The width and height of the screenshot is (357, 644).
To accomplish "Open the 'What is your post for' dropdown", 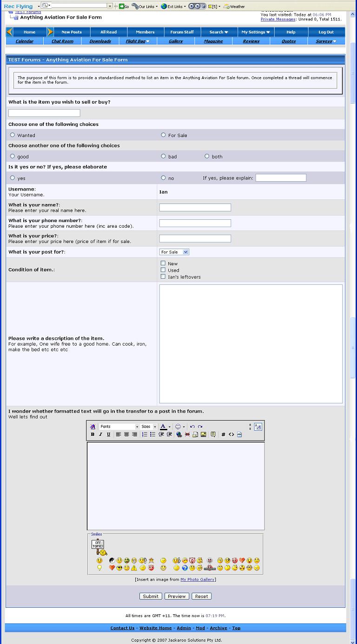I will pyautogui.click(x=174, y=252).
